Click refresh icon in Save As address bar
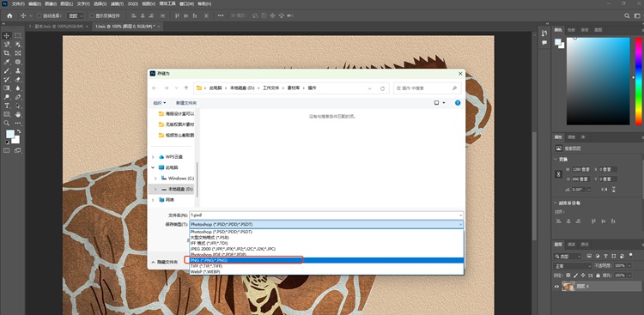 [382, 88]
